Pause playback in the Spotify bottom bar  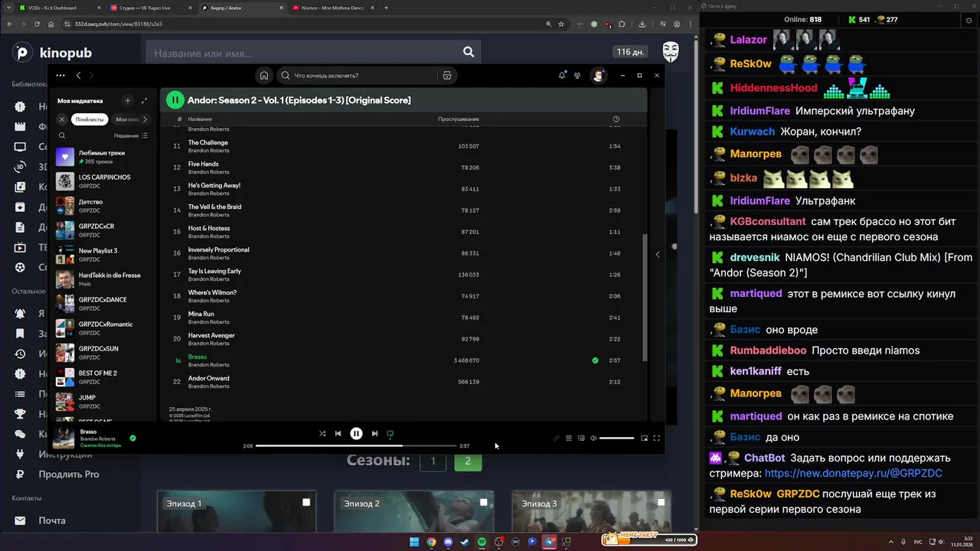pos(356,433)
